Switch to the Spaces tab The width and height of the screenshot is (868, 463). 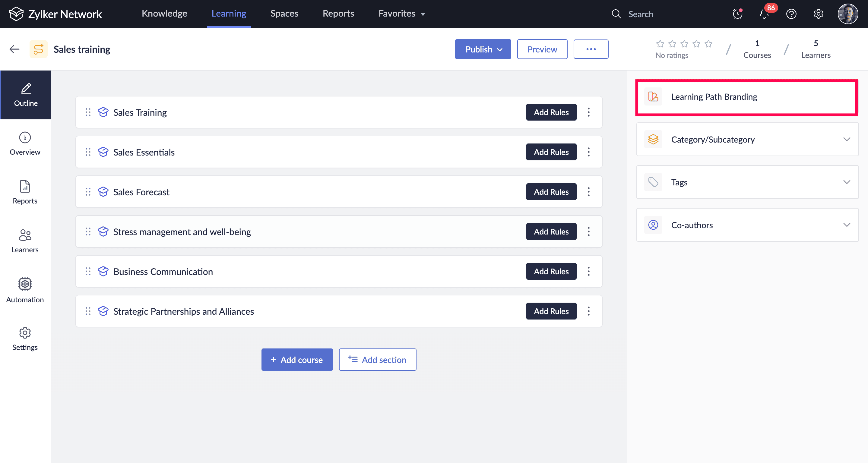pyautogui.click(x=284, y=14)
